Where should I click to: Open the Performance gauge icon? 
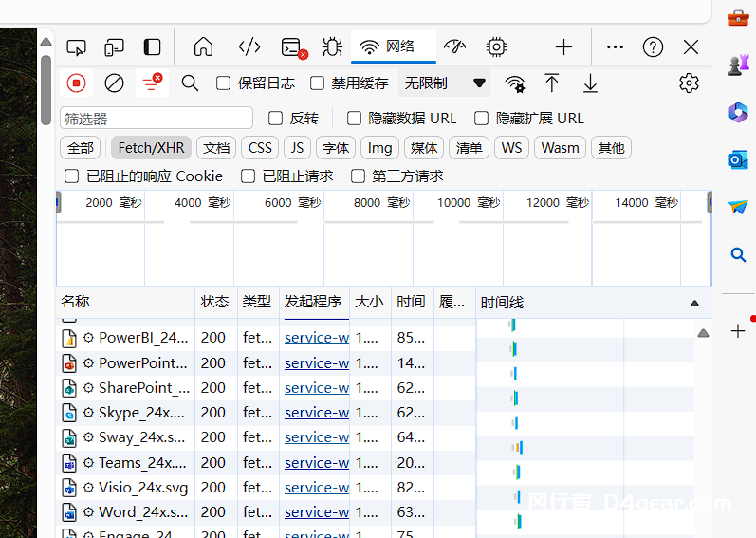[x=455, y=46]
